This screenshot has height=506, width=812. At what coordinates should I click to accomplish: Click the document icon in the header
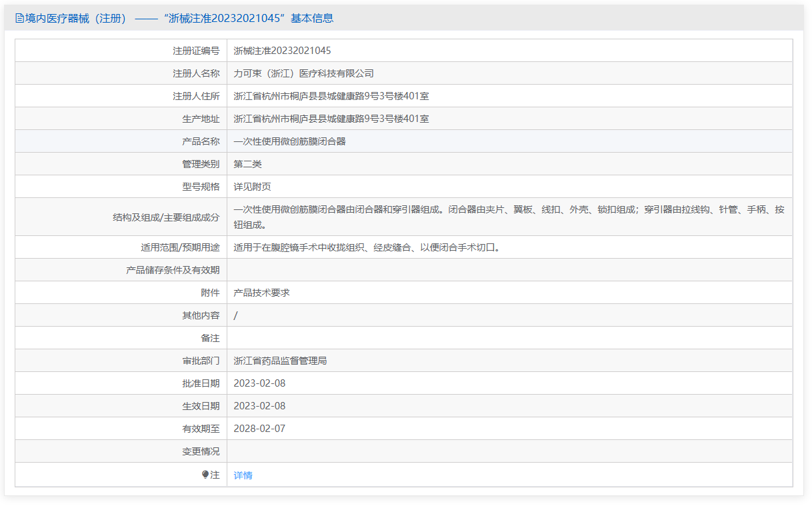19,19
